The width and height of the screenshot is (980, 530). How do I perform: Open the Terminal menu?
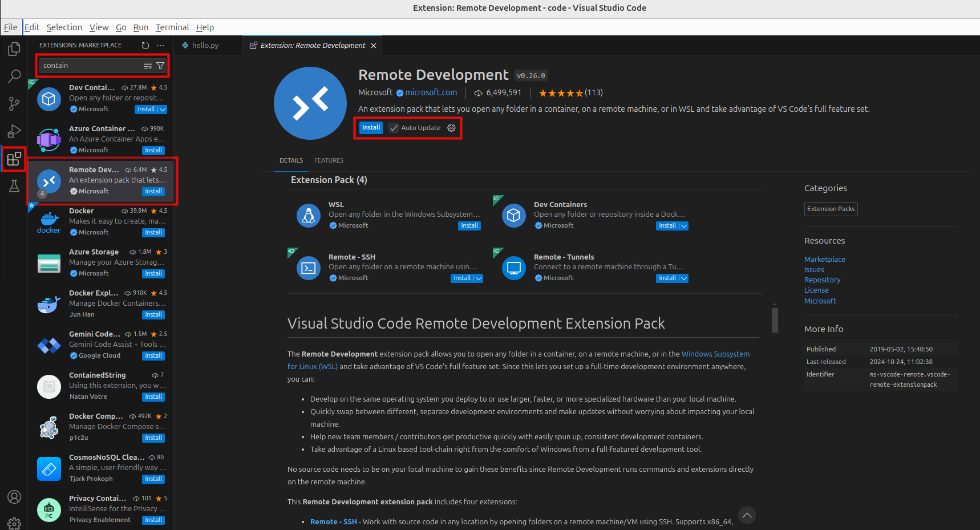point(172,27)
